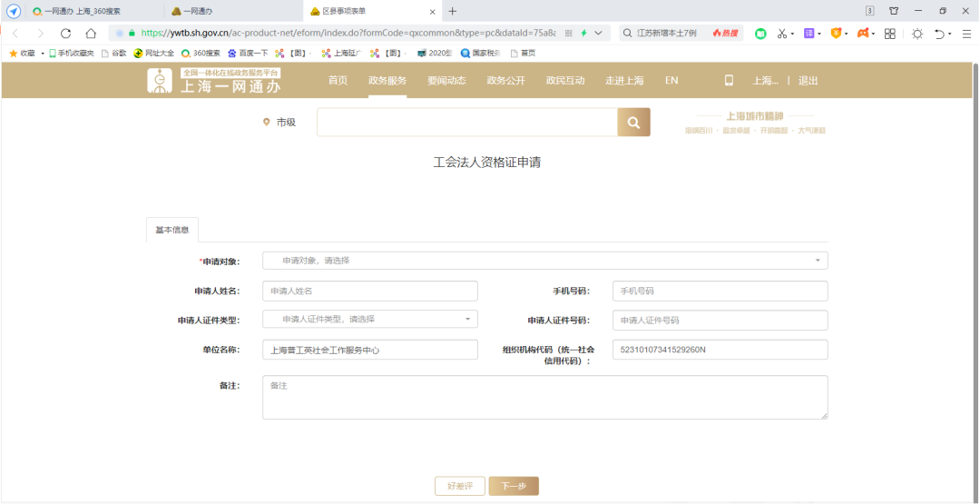Screen dimensions: 980x504
Task: Open the browser hamburger main menu
Action: tap(966, 34)
